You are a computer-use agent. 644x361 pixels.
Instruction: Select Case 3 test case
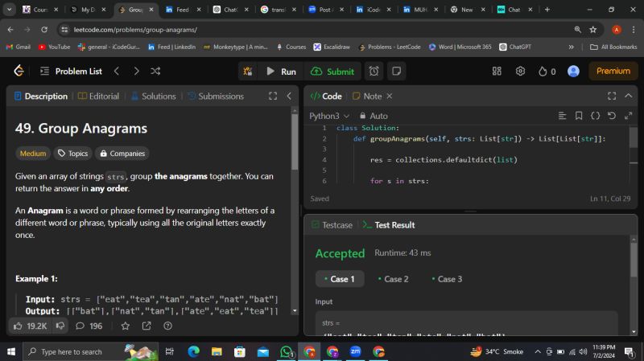point(447,279)
